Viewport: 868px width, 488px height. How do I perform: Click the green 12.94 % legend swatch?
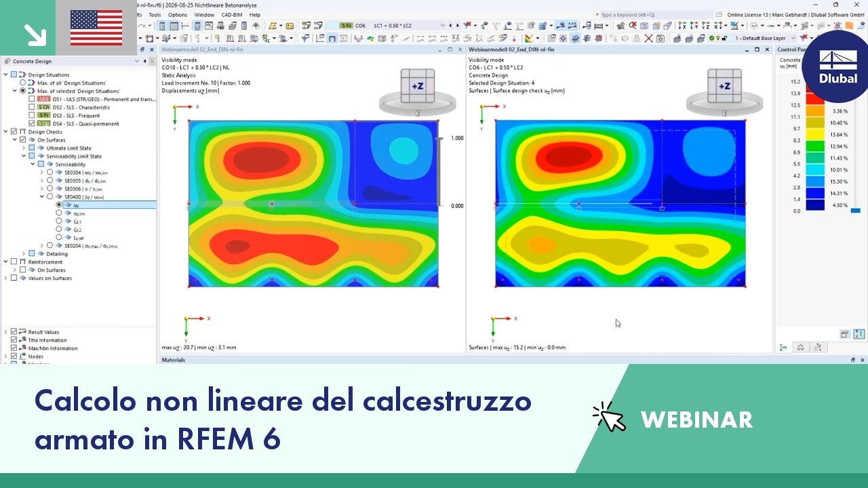click(814, 146)
